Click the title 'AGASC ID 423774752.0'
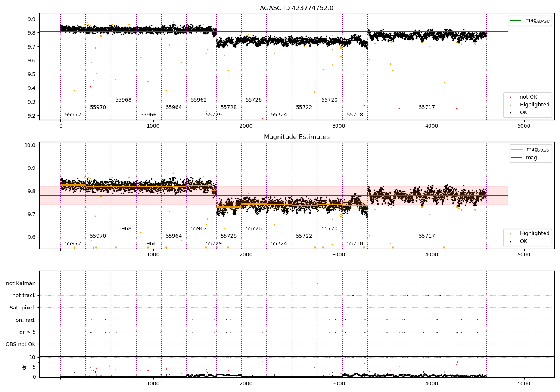 [x=297, y=8]
